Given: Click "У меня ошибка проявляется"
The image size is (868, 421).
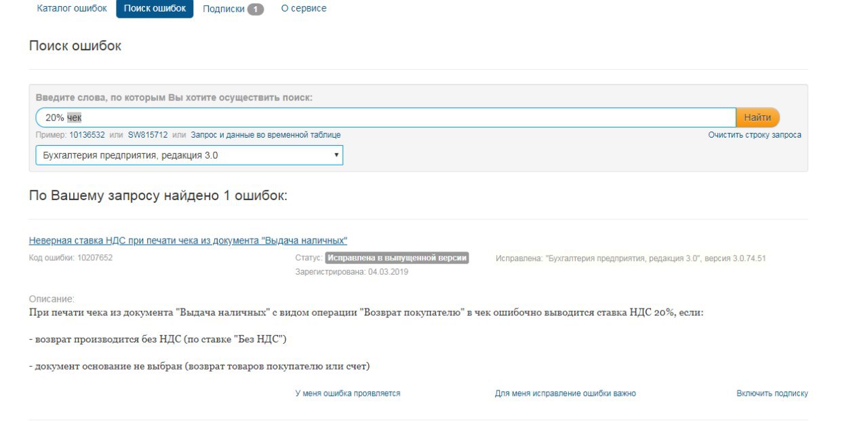Looking at the screenshot, I should (348, 393).
